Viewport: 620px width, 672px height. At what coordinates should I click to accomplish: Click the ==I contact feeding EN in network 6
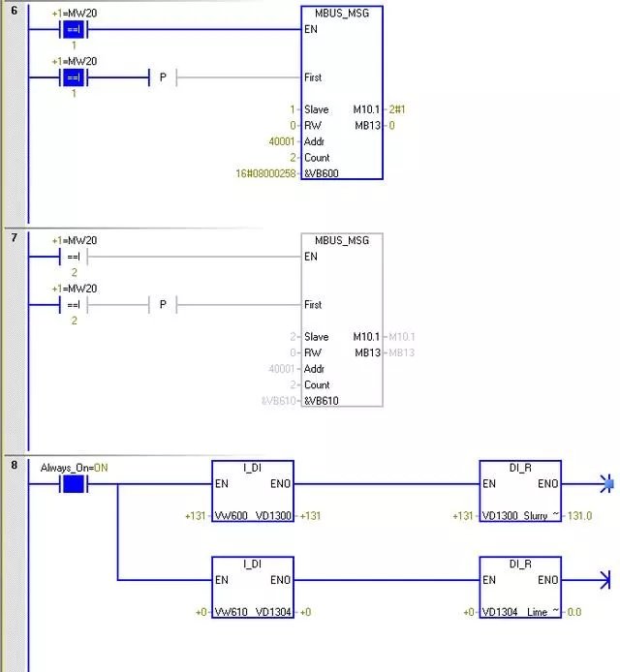coord(74,29)
